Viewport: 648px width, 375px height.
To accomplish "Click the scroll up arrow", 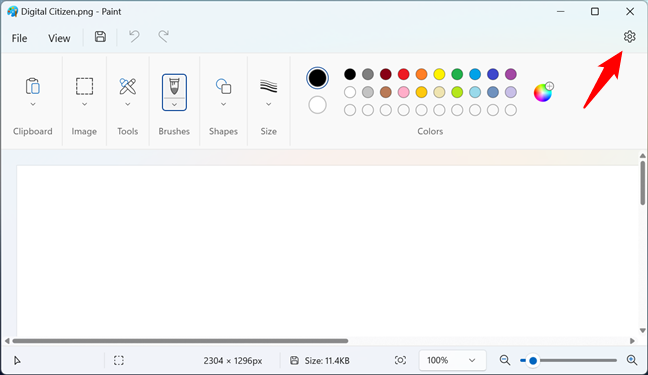I will [643, 156].
